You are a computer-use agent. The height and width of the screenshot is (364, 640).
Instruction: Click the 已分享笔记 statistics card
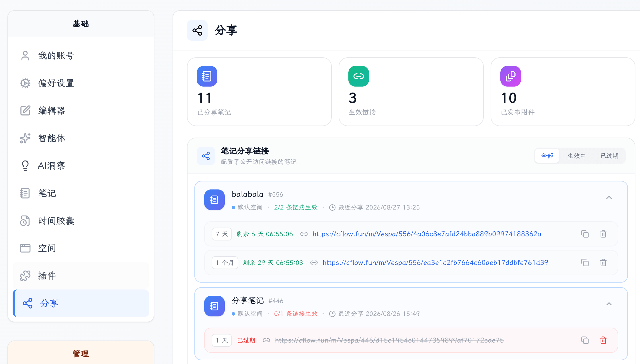259,92
